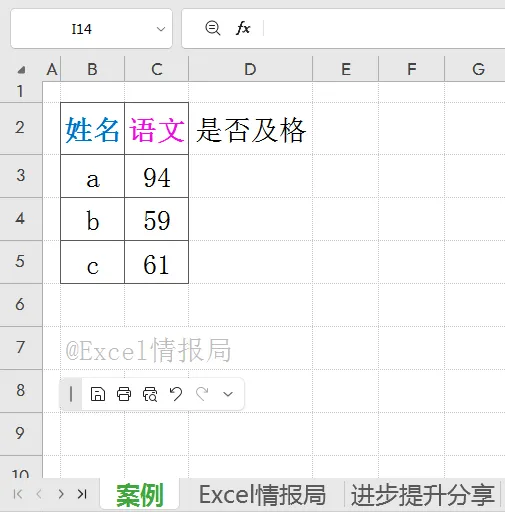Select row 3 header

21,176
